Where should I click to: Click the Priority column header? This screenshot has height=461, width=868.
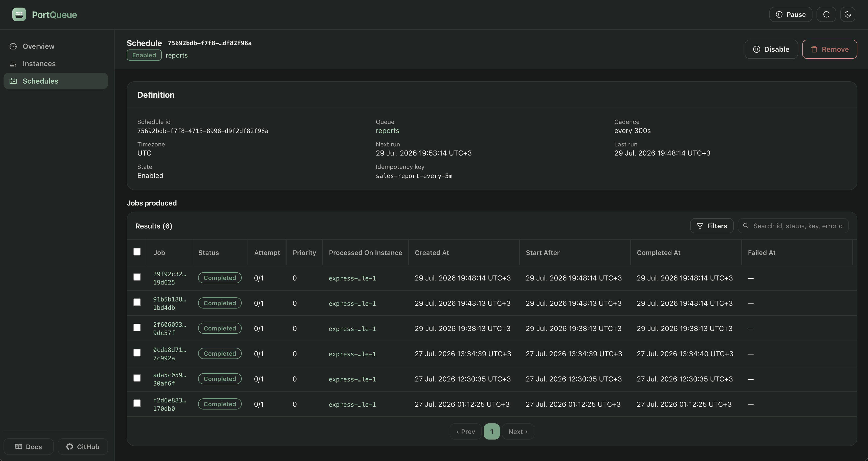tap(304, 253)
